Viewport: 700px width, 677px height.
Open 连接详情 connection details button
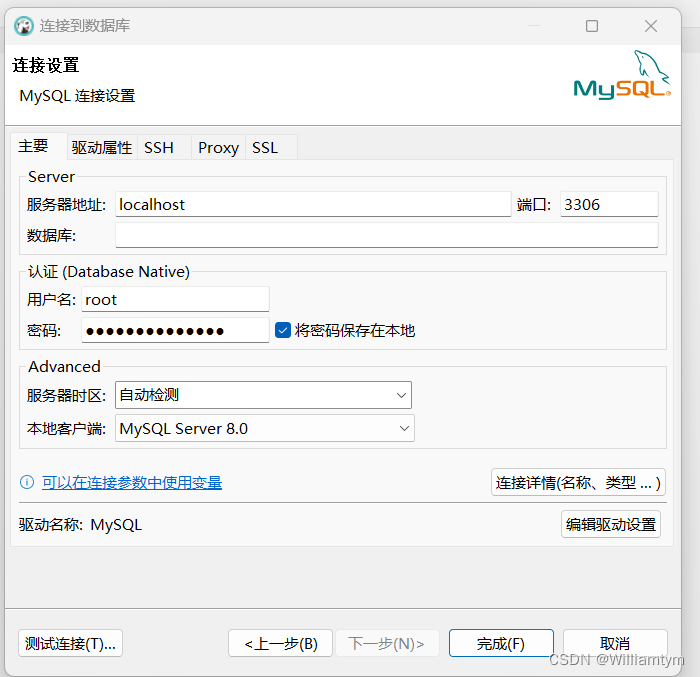click(578, 482)
